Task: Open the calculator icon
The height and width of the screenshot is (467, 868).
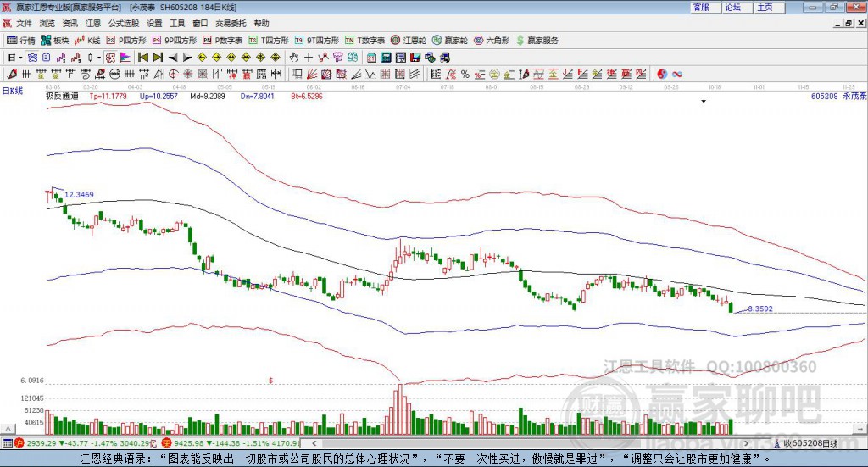Action: [386, 57]
